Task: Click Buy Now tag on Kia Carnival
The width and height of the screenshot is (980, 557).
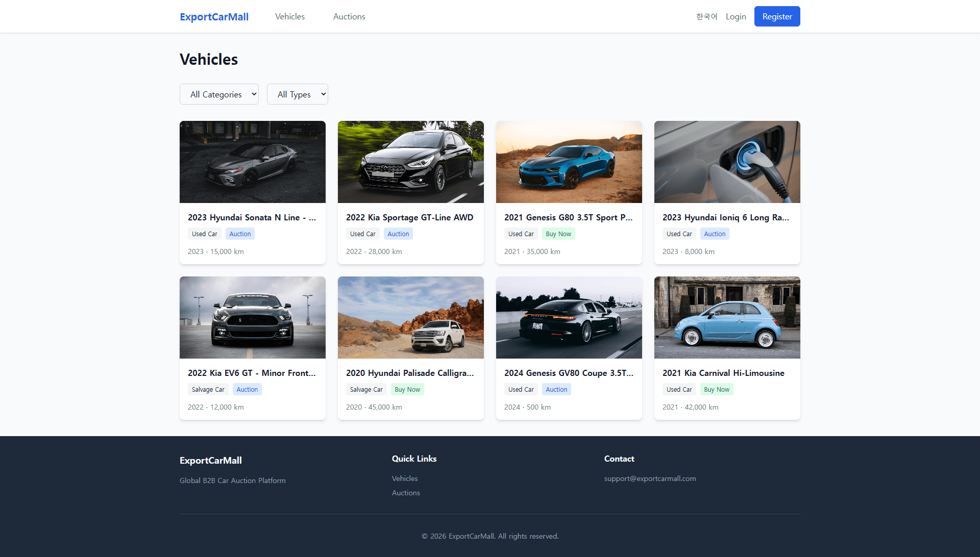Action: [x=716, y=390]
